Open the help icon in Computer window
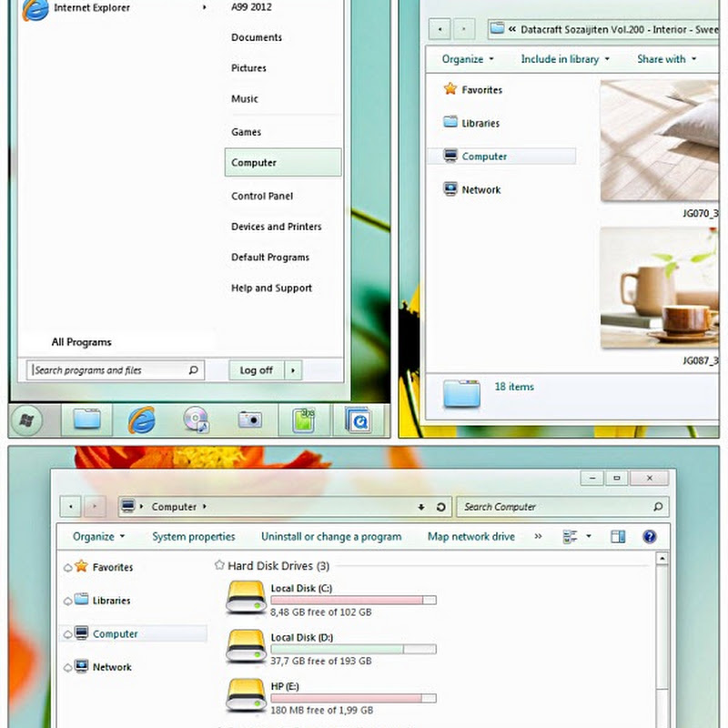Viewport: 728px width, 728px height. coord(650,537)
